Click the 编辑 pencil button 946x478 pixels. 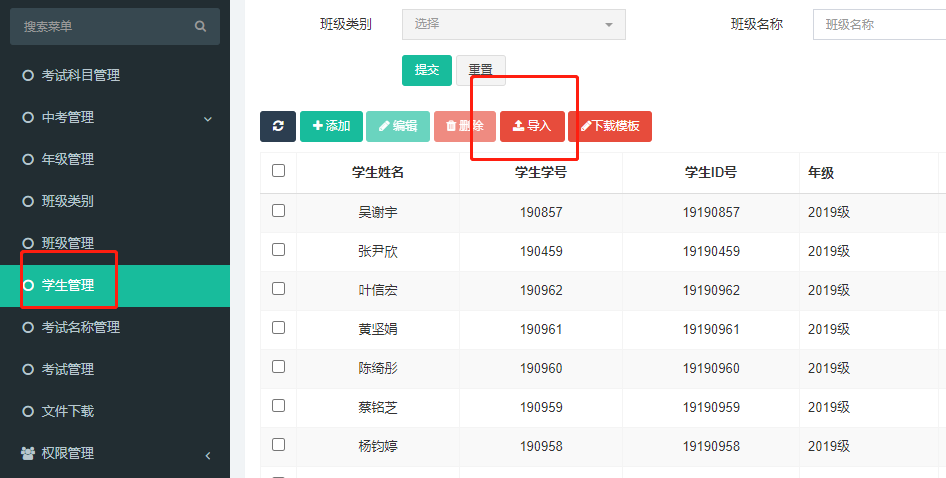coord(398,126)
